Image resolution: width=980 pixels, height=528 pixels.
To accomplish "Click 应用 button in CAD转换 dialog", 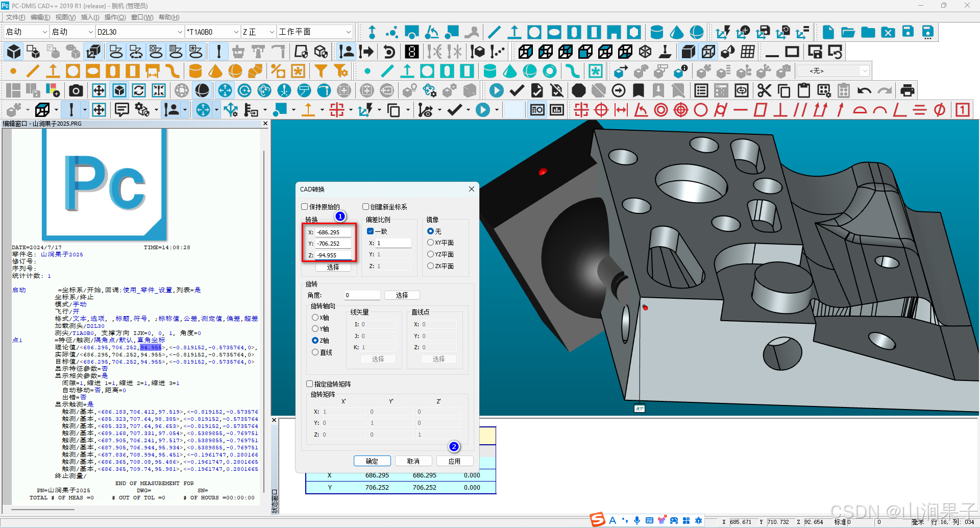I will click(454, 461).
